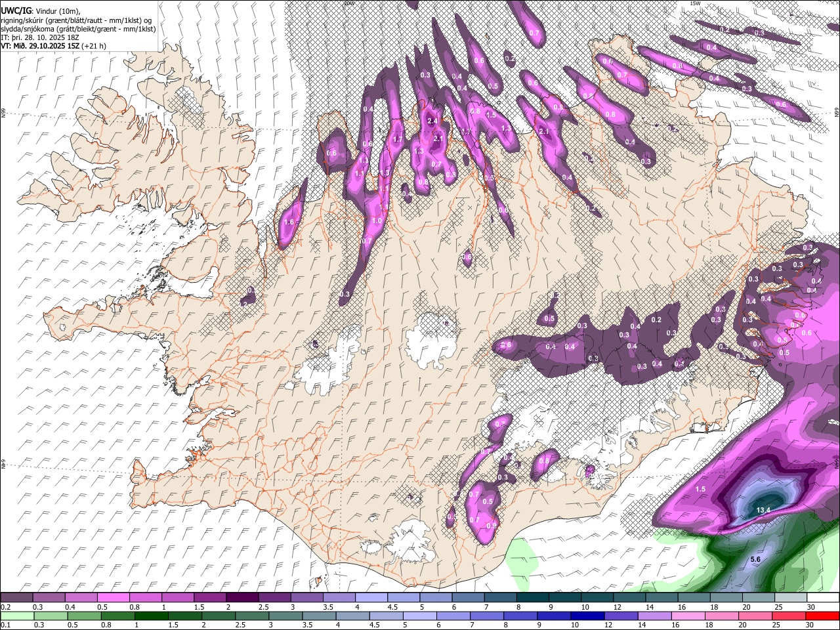Pick the dark purple 2–2.5 upper scale swatch
The height and width of the screenshot is (630, 840).
[x=242, y=598]
